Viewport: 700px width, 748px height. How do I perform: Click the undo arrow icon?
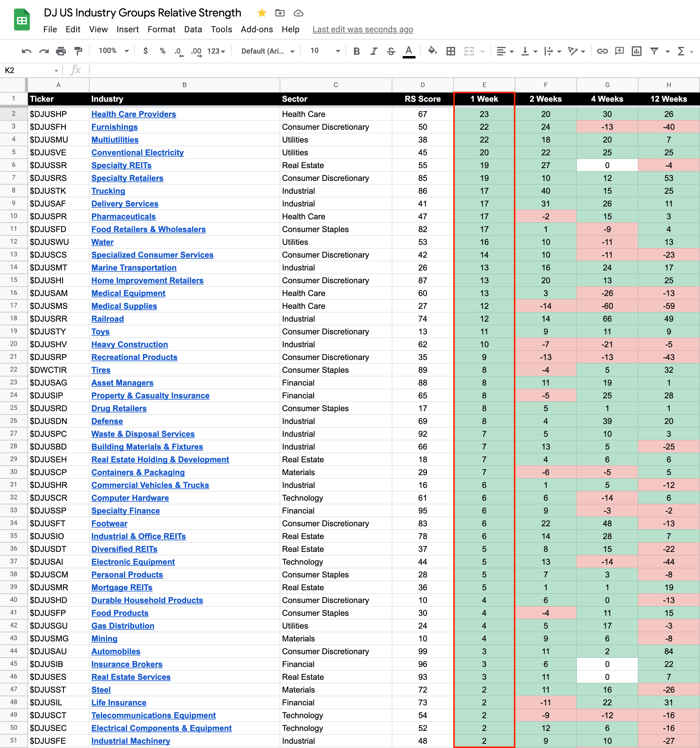click(x=26, y=51)
